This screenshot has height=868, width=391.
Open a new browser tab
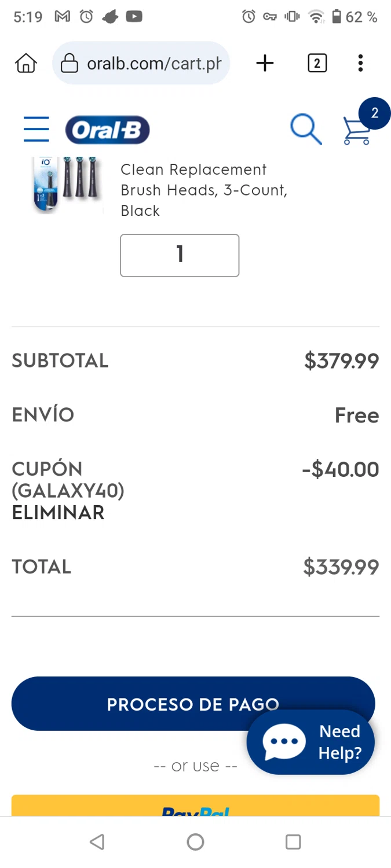coord(265,63)
